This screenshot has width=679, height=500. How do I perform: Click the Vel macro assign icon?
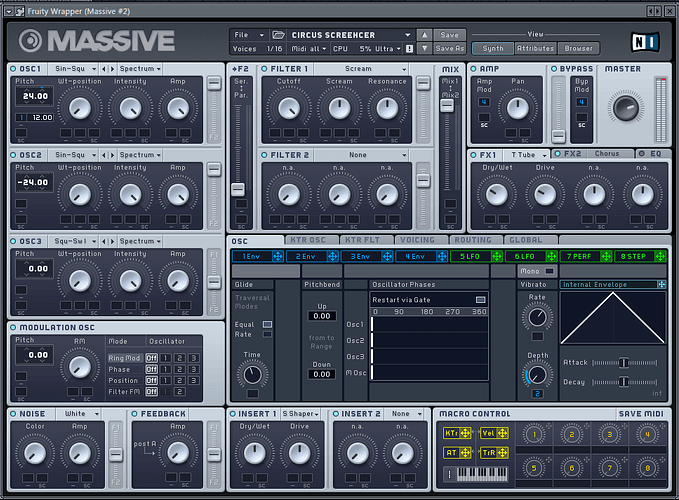click(502, 433)
